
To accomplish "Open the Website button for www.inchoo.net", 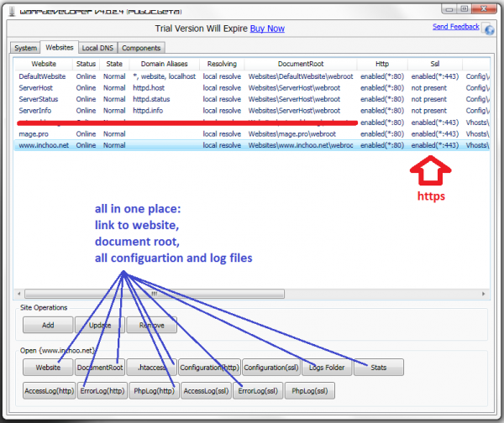I will [x=48, y=368].
